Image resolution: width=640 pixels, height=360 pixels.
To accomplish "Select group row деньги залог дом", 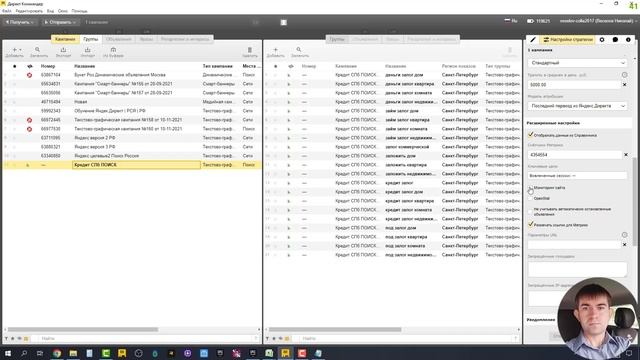I will pyautogui.click(x=392, y=75).
